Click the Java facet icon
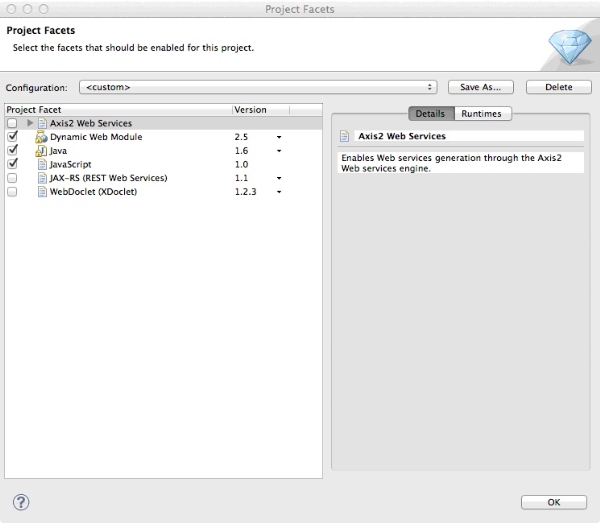This screenshot has width=600, height=523. tap(42, 151)
